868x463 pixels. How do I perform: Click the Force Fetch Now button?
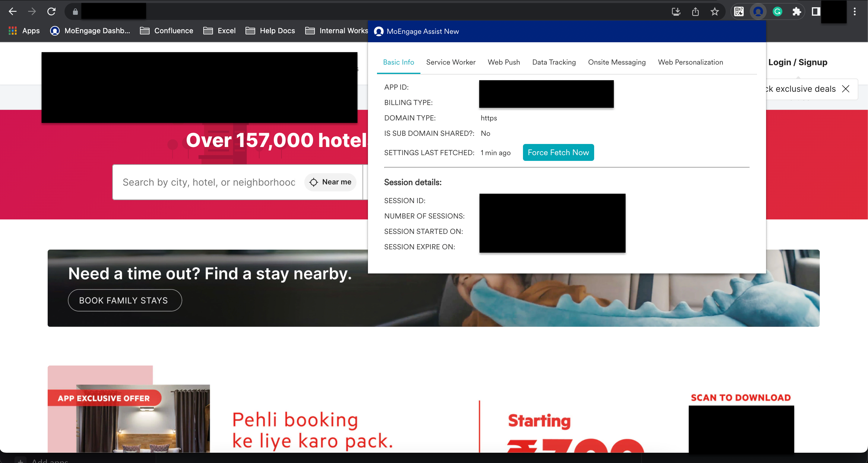pyautogui.click(x=558, y=153)
